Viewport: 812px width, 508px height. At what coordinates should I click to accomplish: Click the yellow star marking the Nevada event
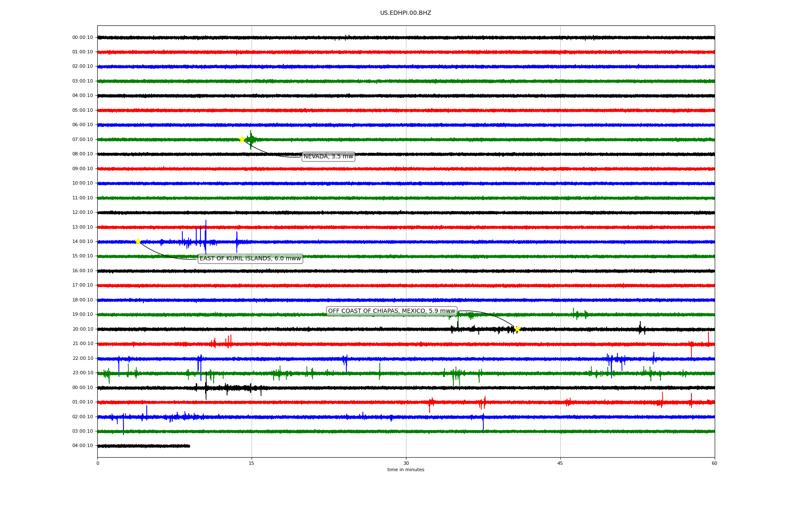click(242, 139)
